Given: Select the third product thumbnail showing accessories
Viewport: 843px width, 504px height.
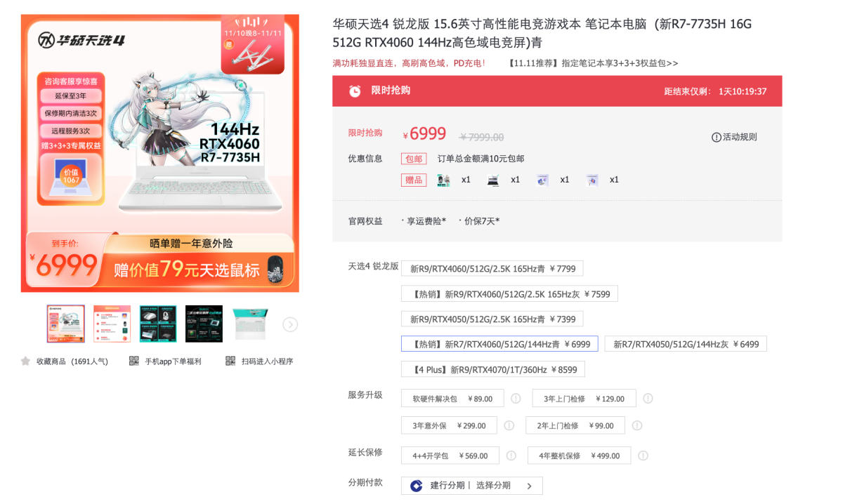Looking at the screenshot, I should 158,324.
